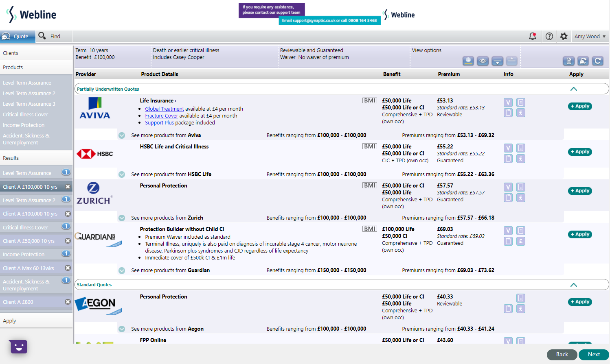Apply for the HSBC Life and Critical Illness quote
610x364 pixels.
tap(580, 152)
